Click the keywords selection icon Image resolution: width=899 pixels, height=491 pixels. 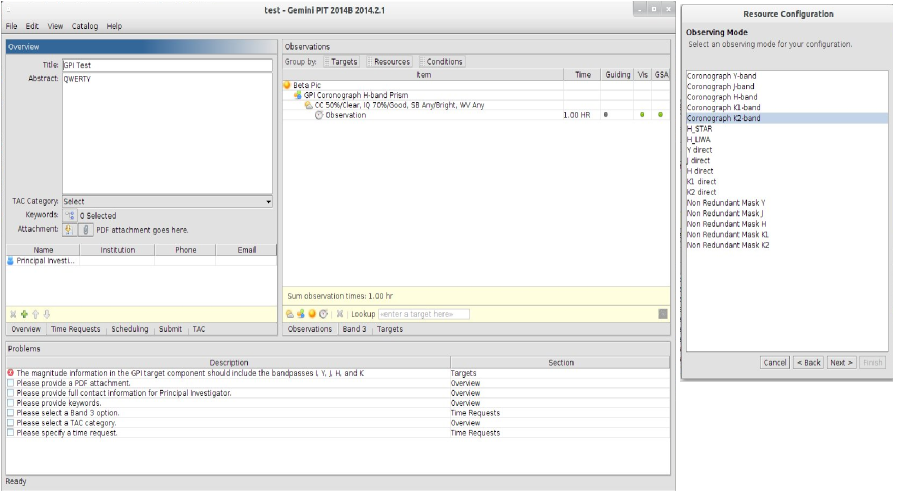69,215
